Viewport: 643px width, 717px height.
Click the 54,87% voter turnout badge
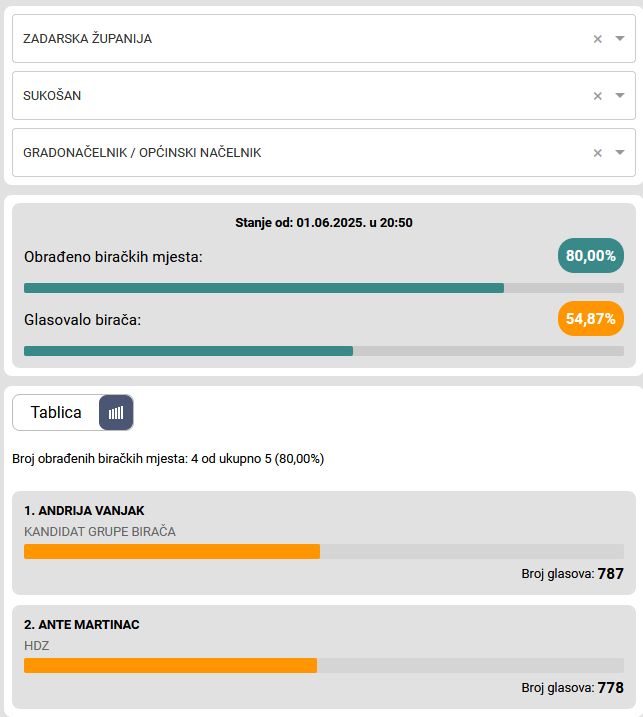click(x=590, y=318)
